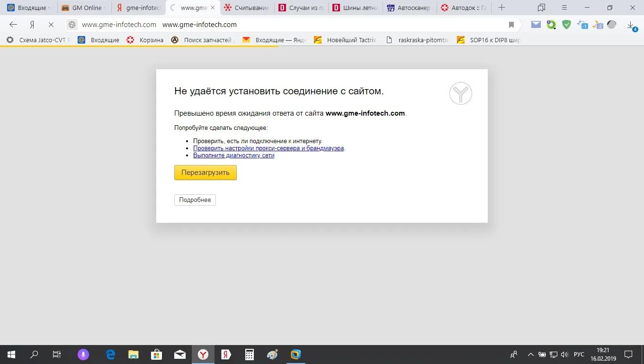Switch to the Шины летние tab
Image resolution: width=644 pixels, height=364 pixels.
(x=356, y=8)
